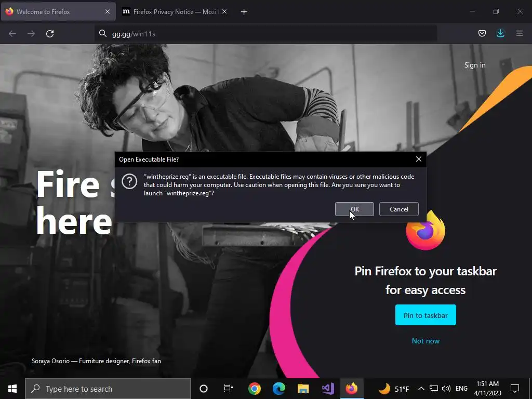The height and width of the screenshot is (399, 532).
Task: Click the question mark dialog icon
Action: pyautogui.click(x=129, y=182)
